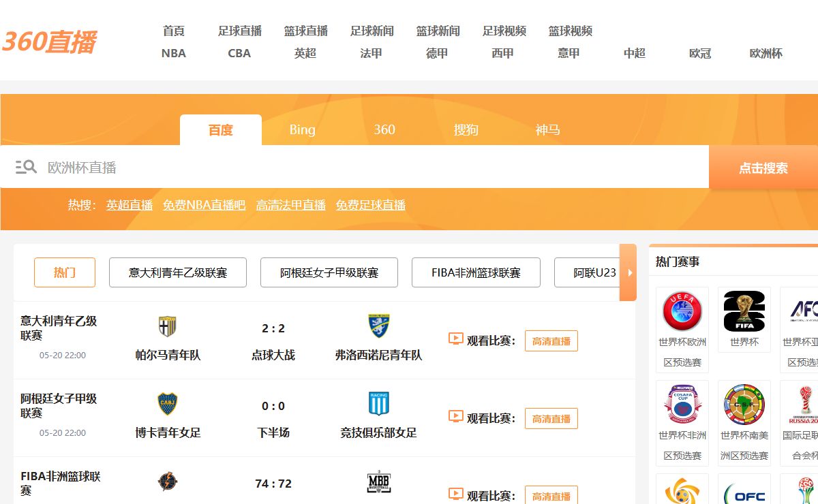
Task: Click the play icon in FIBA非洲篮球联赛 row
Action: tap(456, 494)
